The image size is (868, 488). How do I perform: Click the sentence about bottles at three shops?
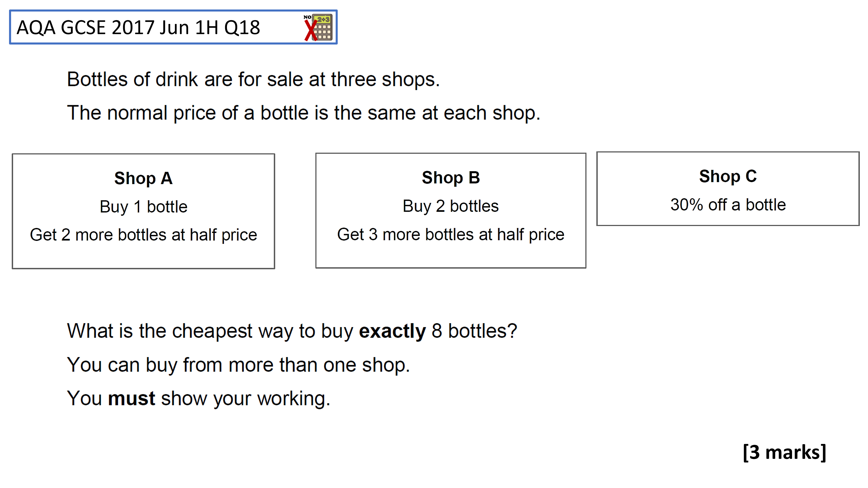point(253,80)
